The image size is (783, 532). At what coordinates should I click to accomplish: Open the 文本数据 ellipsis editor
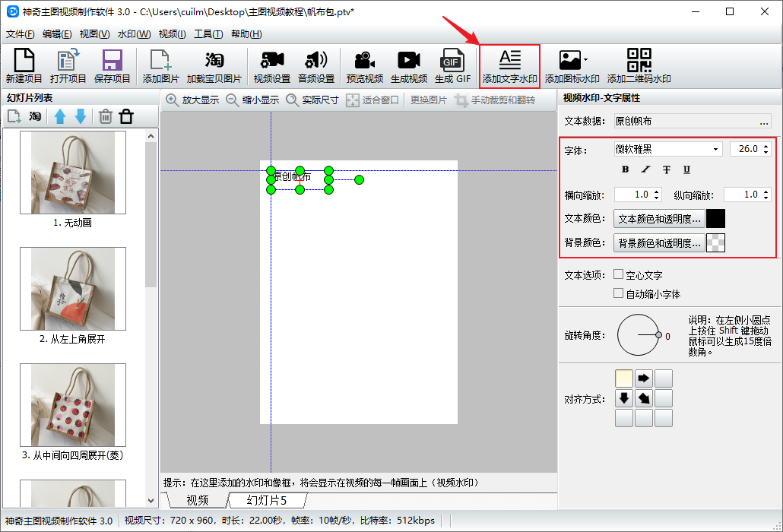tap(764, 122)
